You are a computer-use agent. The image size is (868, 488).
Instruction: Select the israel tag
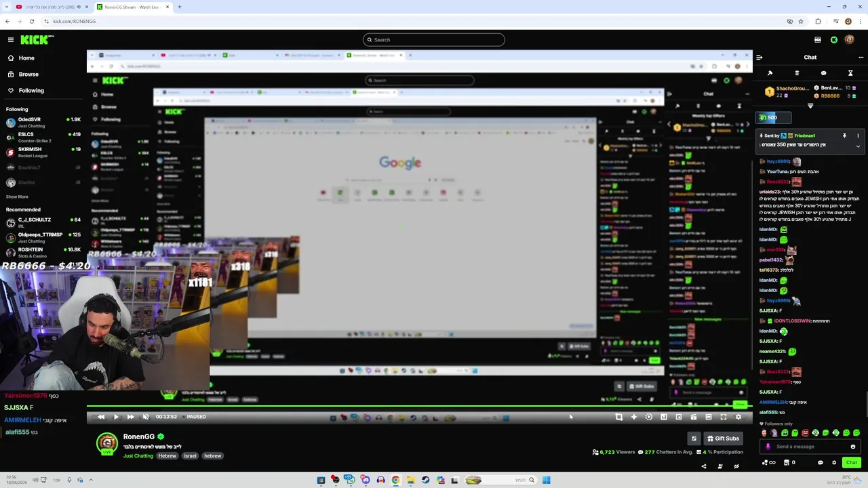pos(190,455)
